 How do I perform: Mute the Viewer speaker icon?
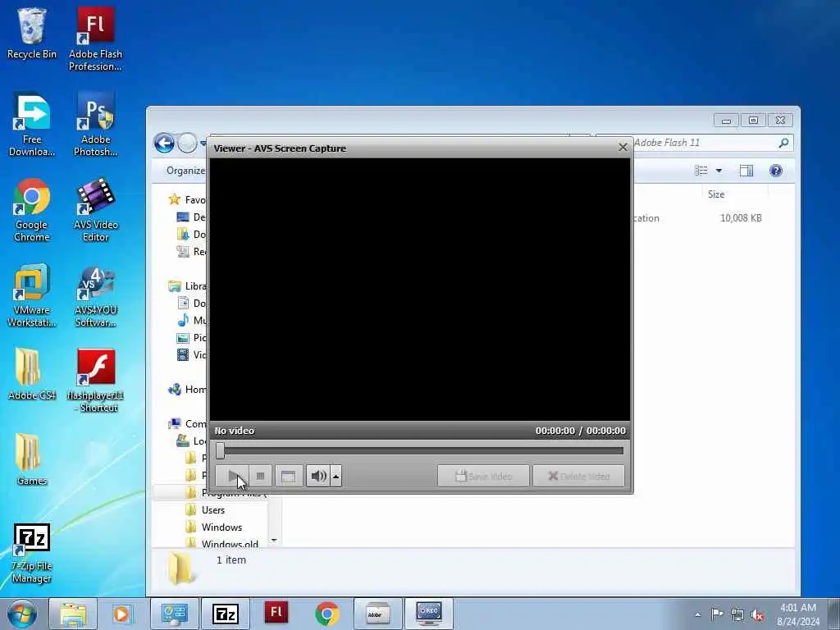click(x=318, y=476)
